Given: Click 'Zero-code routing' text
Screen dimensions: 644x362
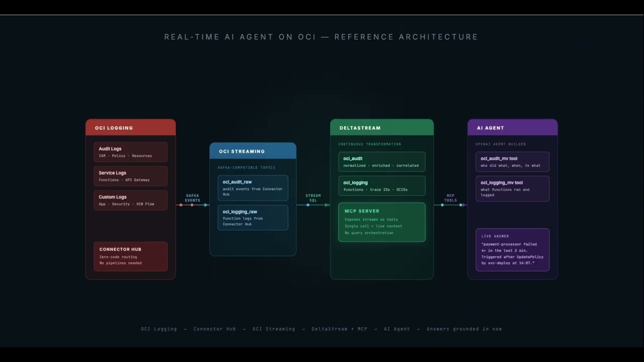Looking at the screenshot, I should pyautogui.click(x=118, y=257).
